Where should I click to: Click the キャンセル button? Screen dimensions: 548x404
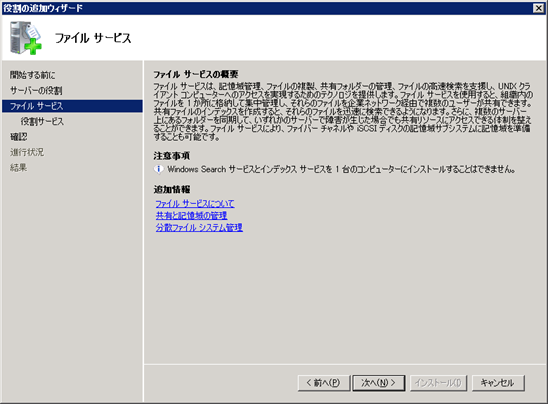(498, 383)
